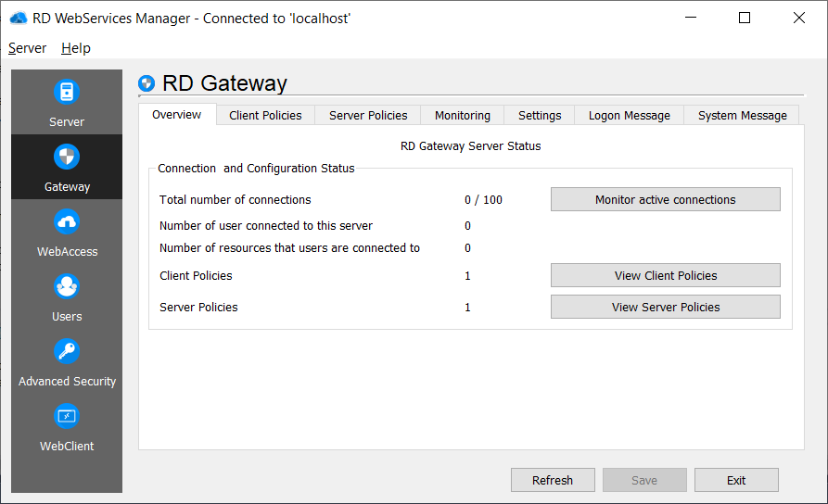Click the View Server Policies button
Image resolution: width=828 pixels, height=504 pixels.
pos(665,307)
